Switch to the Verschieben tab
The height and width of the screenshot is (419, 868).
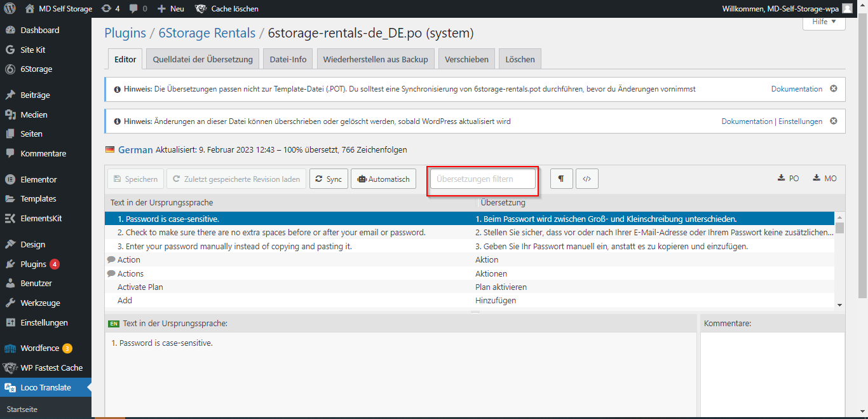(466, 59)
